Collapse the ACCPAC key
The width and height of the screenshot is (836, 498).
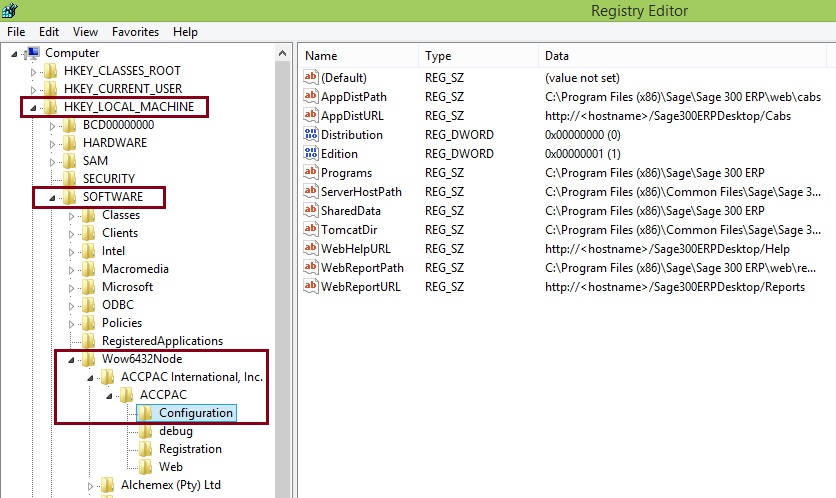coord(109,396)
